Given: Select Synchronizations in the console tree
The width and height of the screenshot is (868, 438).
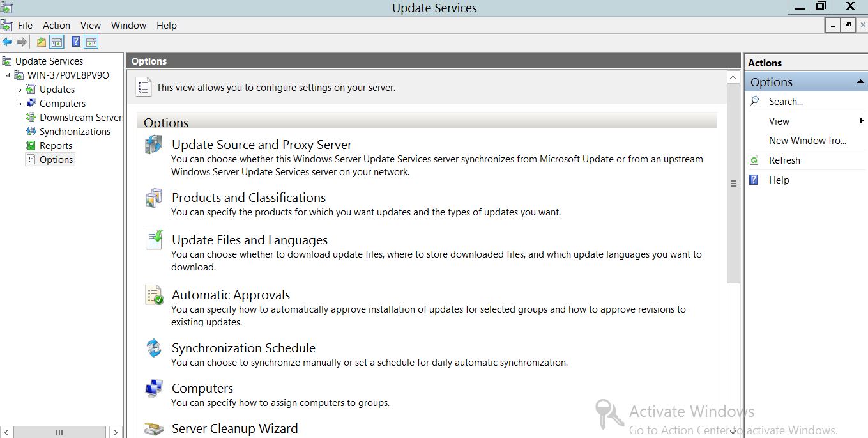Looking at the screenshot, I should point(75,132).
